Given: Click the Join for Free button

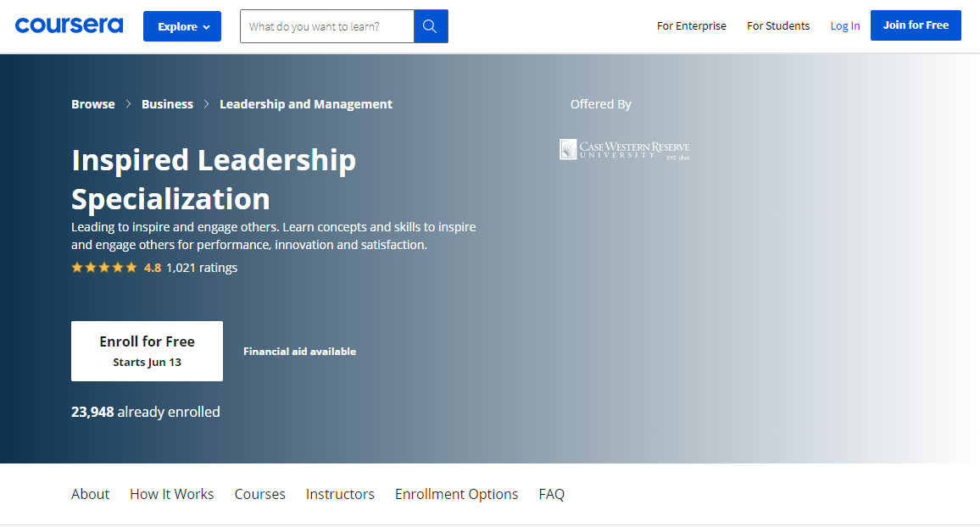Looking at the screenshot, I should click(x=916, y=25).
